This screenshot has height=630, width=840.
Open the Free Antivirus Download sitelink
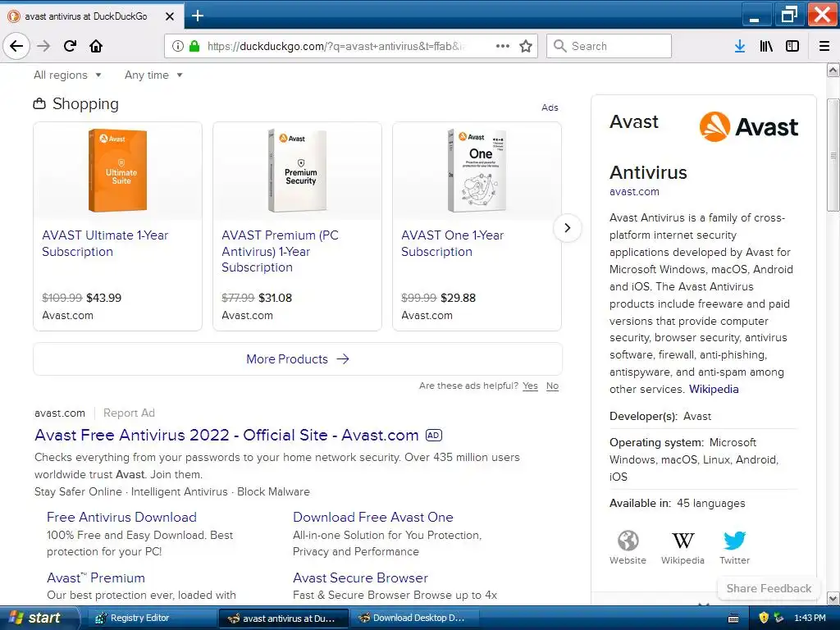pyautogui.click(x=121, y=517)
